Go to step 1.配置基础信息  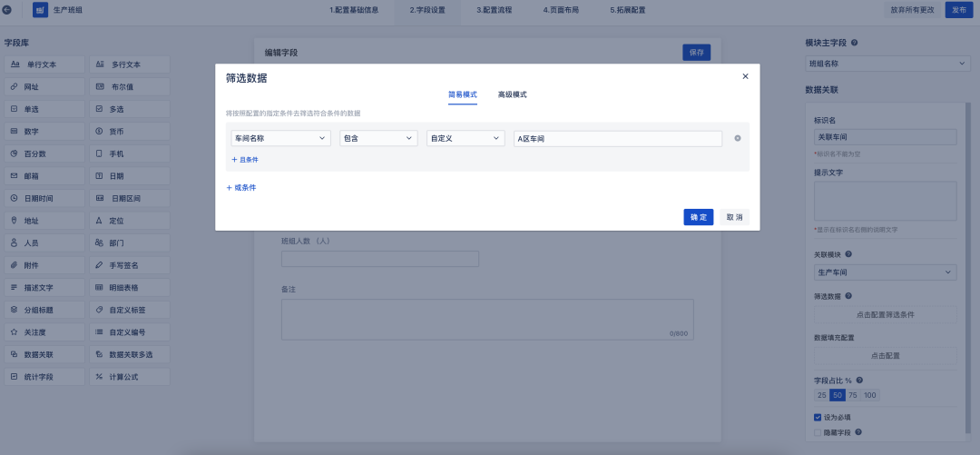354,10
